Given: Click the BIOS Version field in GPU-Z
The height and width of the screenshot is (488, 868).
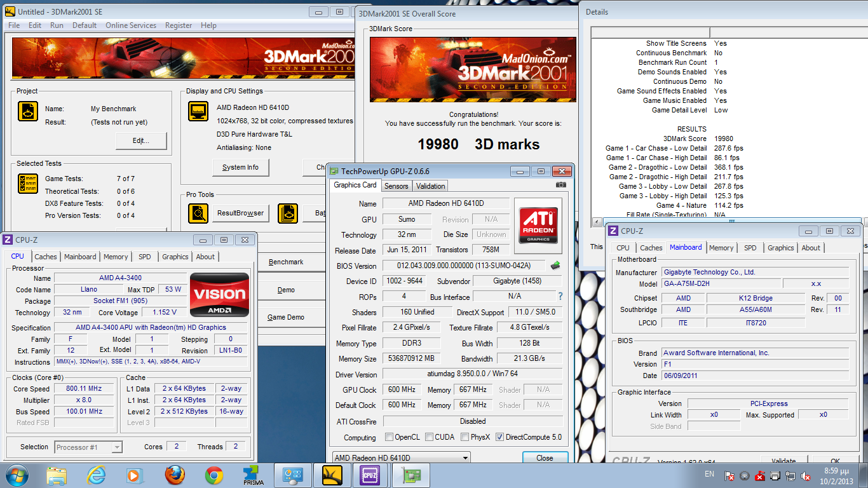Looking at the screenshot, I should [465, 266].
